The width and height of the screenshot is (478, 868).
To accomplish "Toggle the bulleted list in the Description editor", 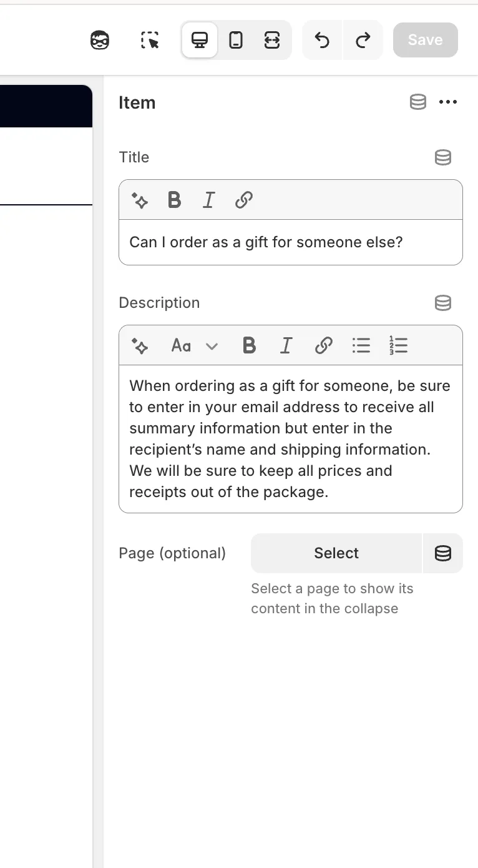I will click(361, 345).
